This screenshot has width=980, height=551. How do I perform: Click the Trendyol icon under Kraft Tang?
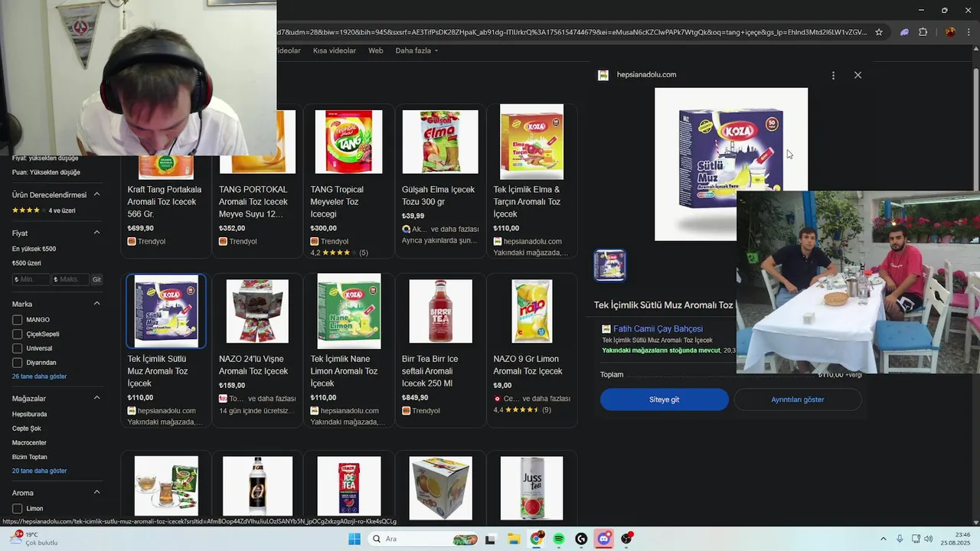coord(132,241)
